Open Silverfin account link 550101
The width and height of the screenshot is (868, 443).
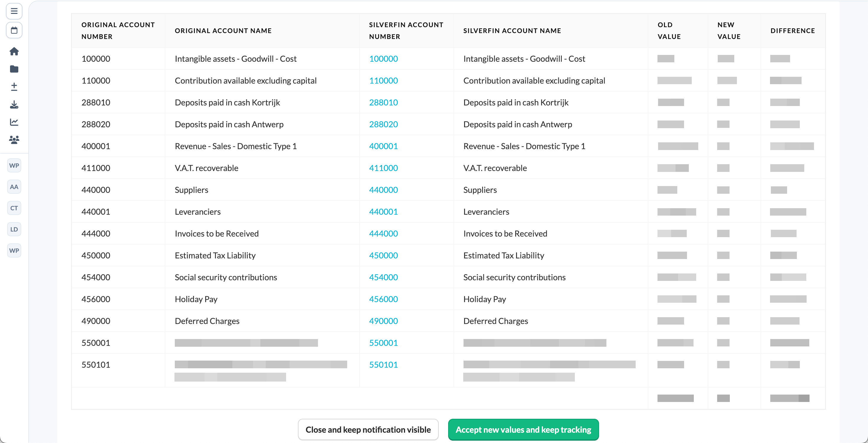point(384,364)
